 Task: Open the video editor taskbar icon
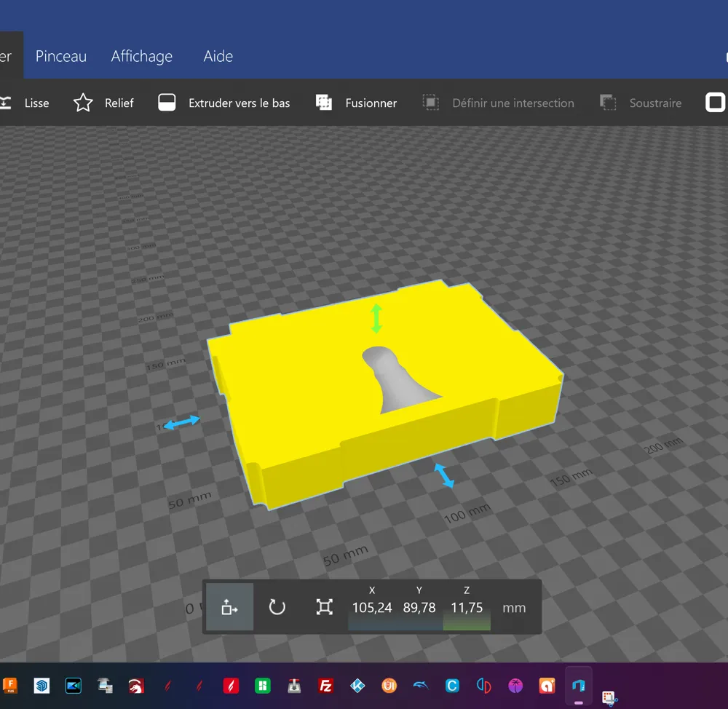74,686
